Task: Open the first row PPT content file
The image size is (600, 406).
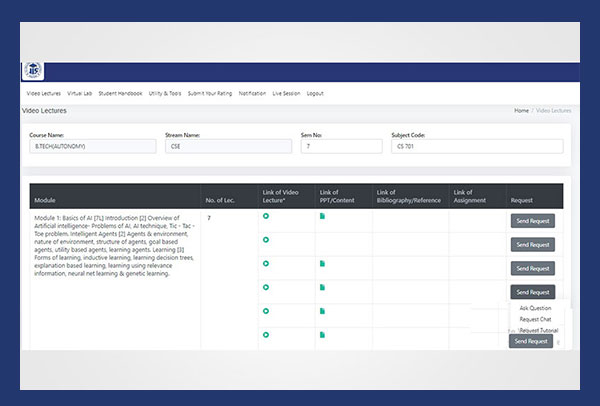Action: coord(322,217)
